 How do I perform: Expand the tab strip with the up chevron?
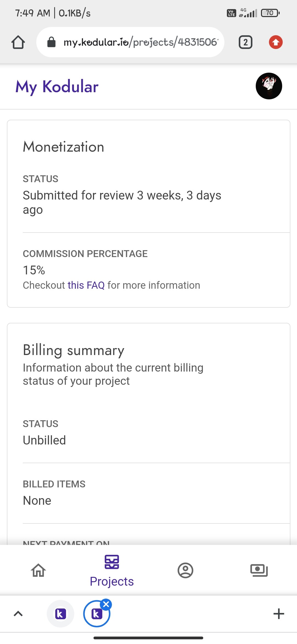[x=18, y=614]
